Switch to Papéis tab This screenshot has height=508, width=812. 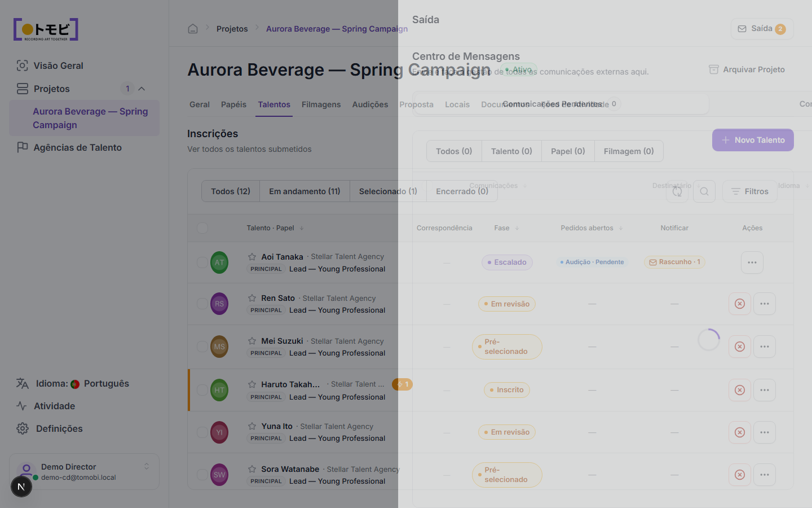click(233, 104)
